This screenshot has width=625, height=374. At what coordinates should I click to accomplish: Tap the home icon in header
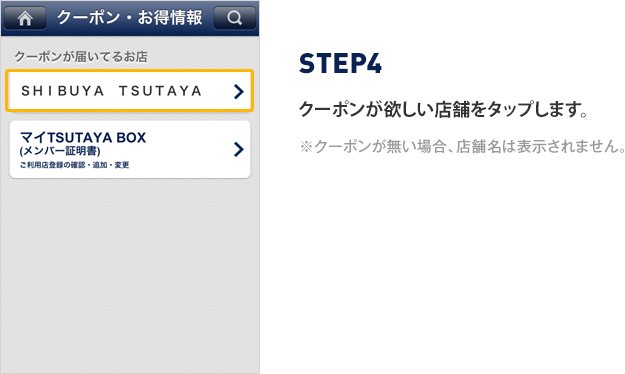tap(25, 18)
